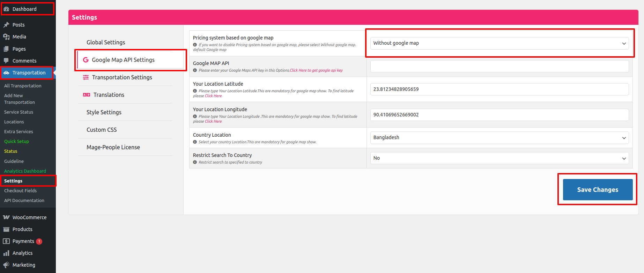Screen dimensions: 644x273
Task: Click the Google G icon in settings tabs
Action: click(86, 60)
